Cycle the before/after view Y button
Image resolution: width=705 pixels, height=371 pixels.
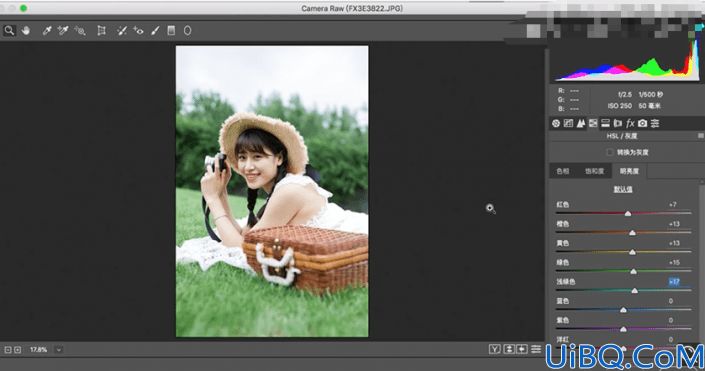point(495,349)
